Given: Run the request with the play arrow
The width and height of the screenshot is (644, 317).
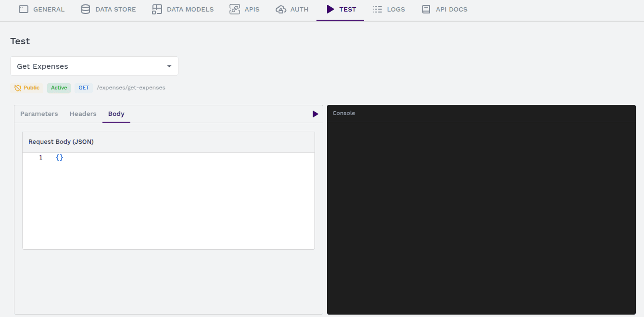Looking at the screenshot, I should 315,114.
